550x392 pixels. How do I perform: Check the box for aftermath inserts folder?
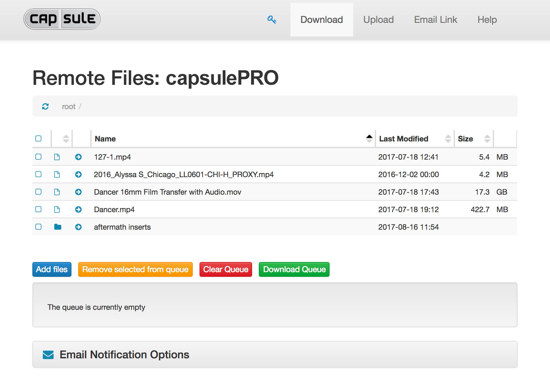(38, 227)
